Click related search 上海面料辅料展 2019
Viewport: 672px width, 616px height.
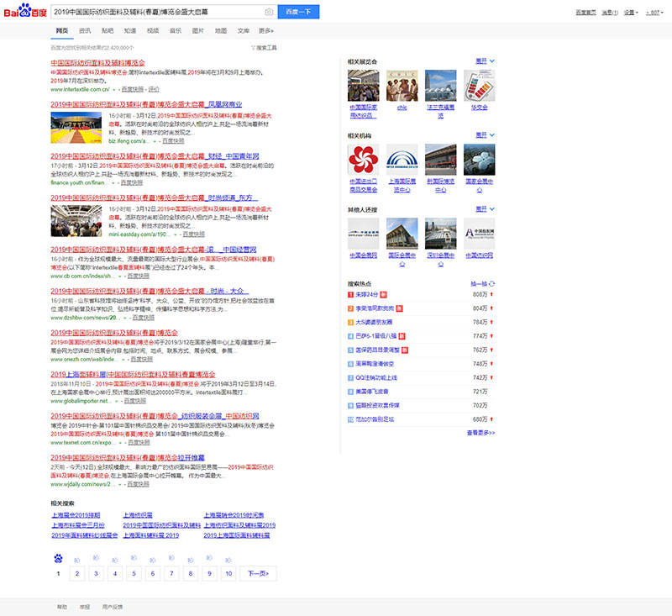pyautogui.click(x=151, y=536)
